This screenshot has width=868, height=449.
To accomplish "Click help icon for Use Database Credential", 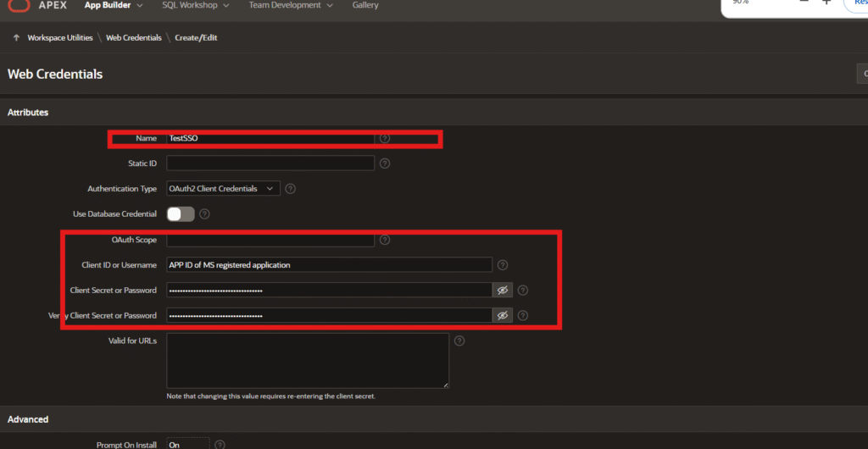I will (x=204, y=214).
